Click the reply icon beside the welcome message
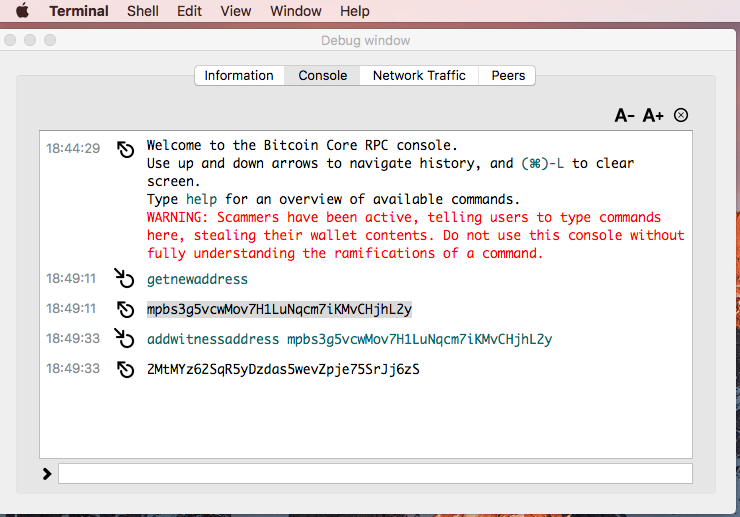 pyautogui.click(x=126, y=150)
